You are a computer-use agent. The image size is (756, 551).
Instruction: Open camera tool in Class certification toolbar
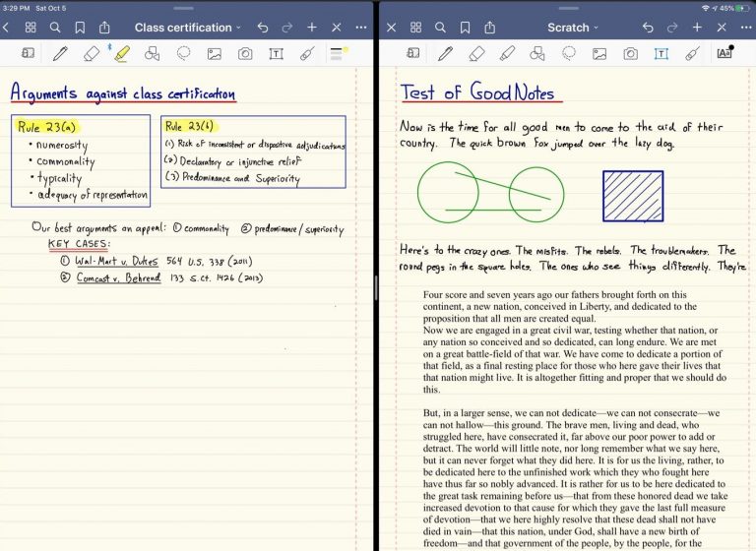(x=245, y=53)
